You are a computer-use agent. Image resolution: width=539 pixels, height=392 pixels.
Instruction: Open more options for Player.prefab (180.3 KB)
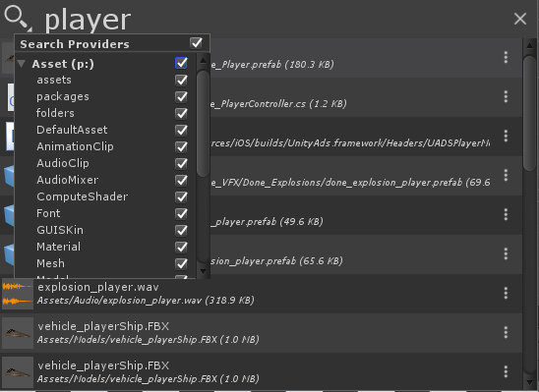click(506, 57)
